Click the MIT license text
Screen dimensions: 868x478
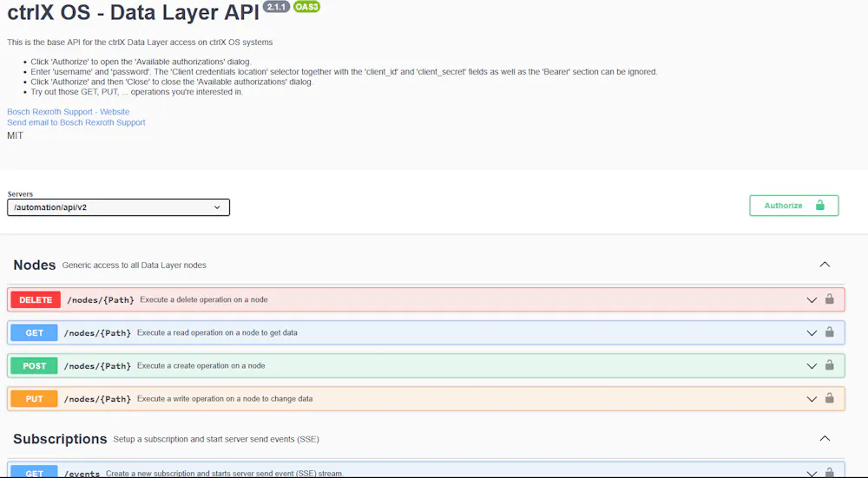pos(15,135)
